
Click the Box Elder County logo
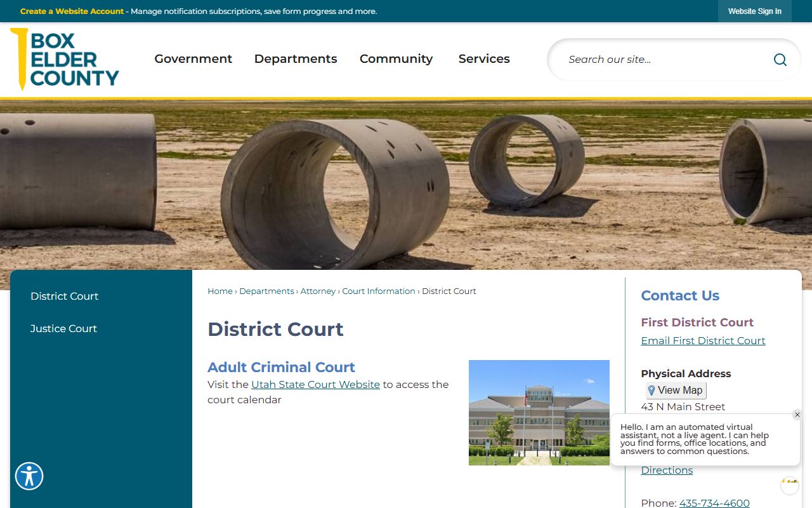click(65, 59)
